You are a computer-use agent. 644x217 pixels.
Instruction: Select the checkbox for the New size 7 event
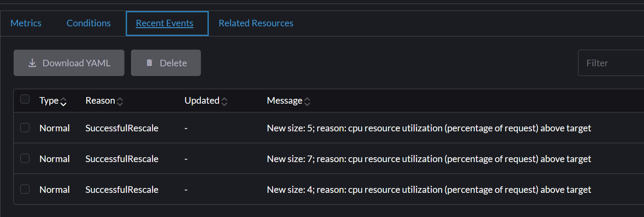[x=25, y=159]
